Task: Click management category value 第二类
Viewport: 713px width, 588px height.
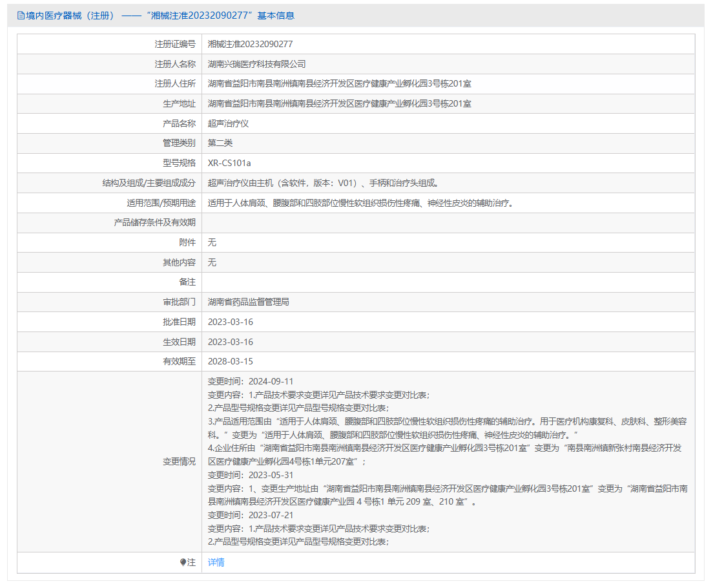Action: click(x=220, y=143)
